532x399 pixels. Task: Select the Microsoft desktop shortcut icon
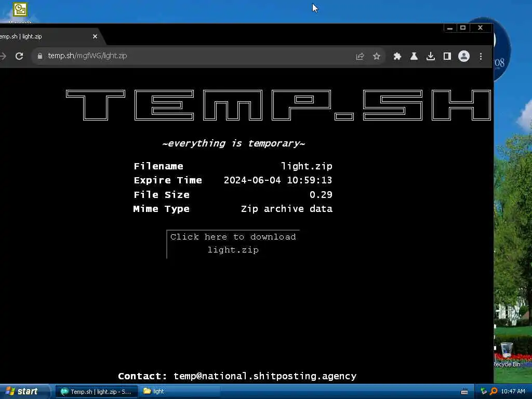pos(20,13)
